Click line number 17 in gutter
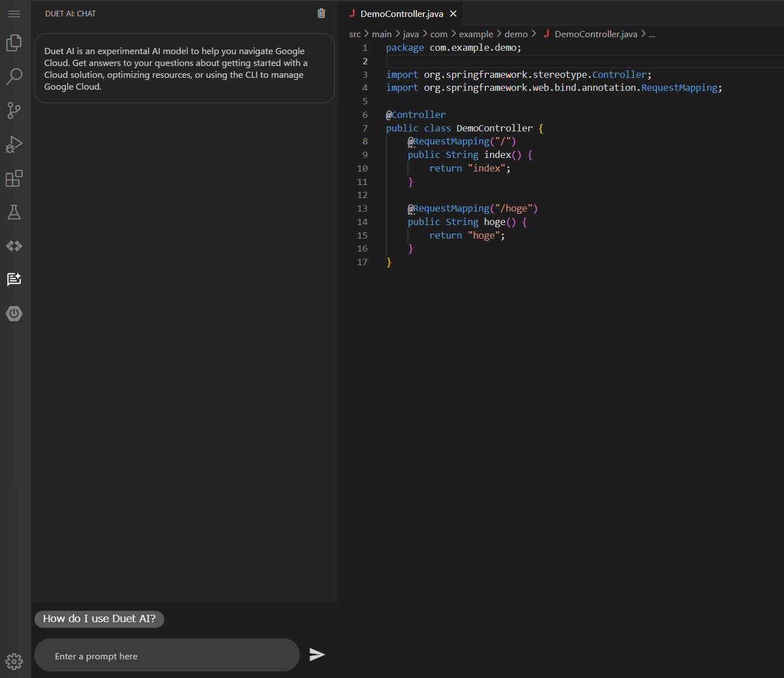The width and height of the screenshot is (784, 678). [x=362, y=262]
